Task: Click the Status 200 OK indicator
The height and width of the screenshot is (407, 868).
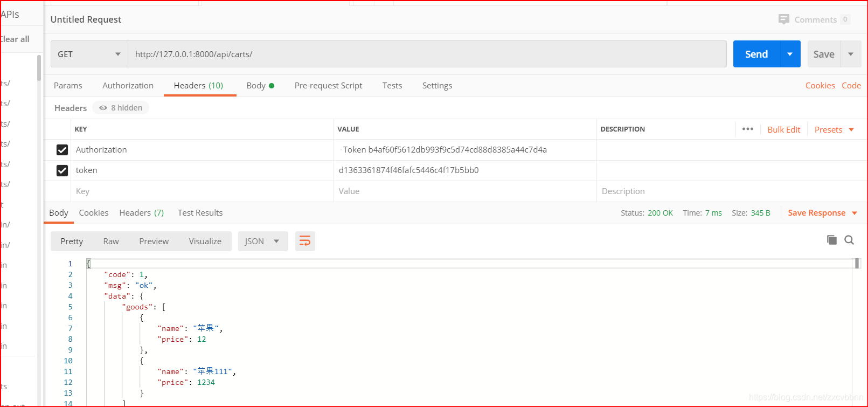Action: click(x=647, y=213)
